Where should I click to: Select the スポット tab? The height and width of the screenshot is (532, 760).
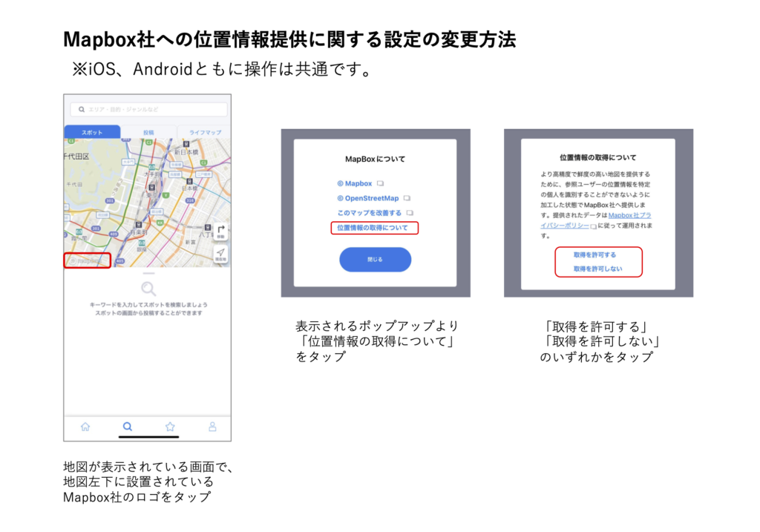(92, 132)
